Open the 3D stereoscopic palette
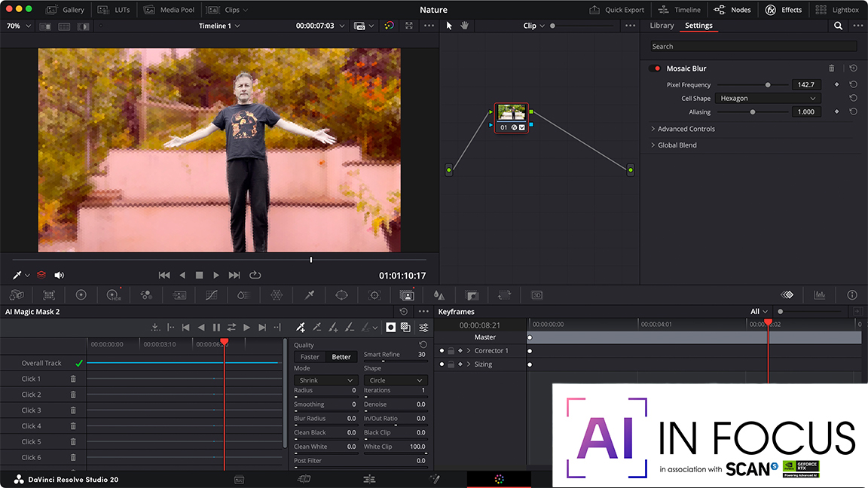Image resolution: width=868 pixels, height=488 pixels. pyautogui.click(x=537, y=295)
